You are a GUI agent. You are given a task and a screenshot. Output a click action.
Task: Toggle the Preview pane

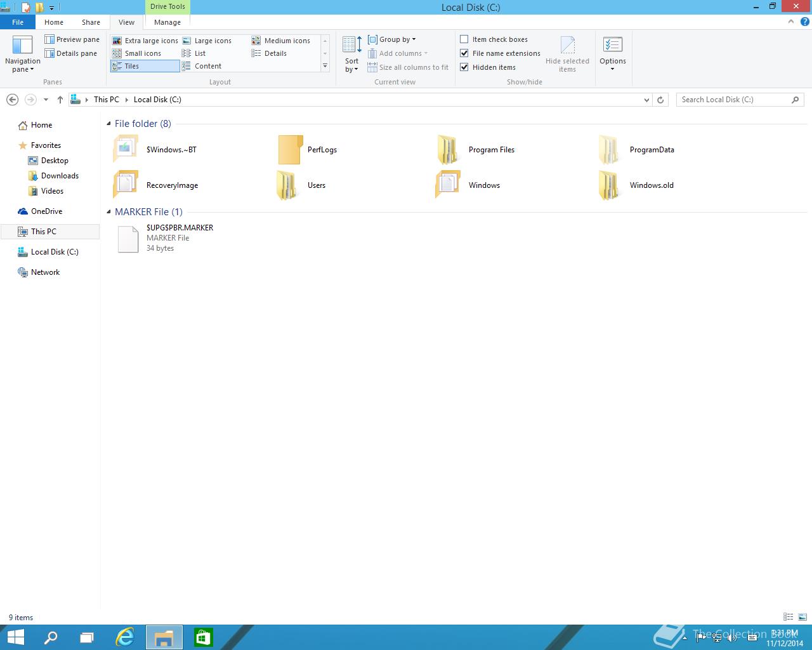coord(72,39)
